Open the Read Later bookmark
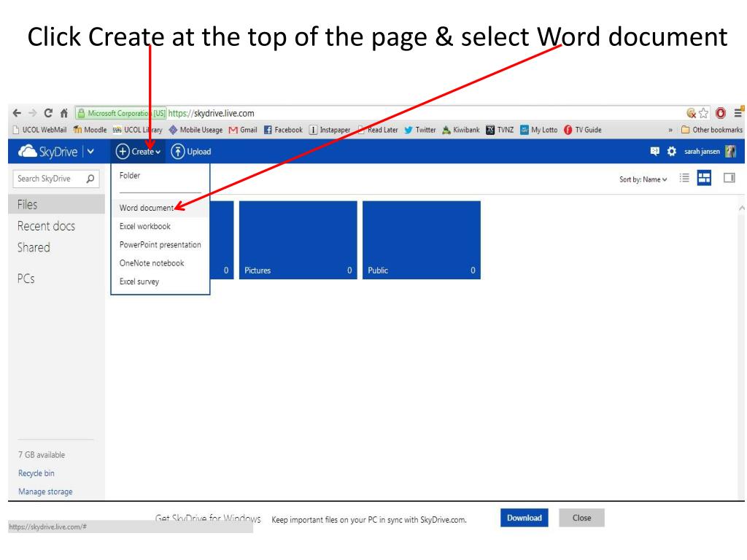The image size is (747, 560). [x=377, y=130]
